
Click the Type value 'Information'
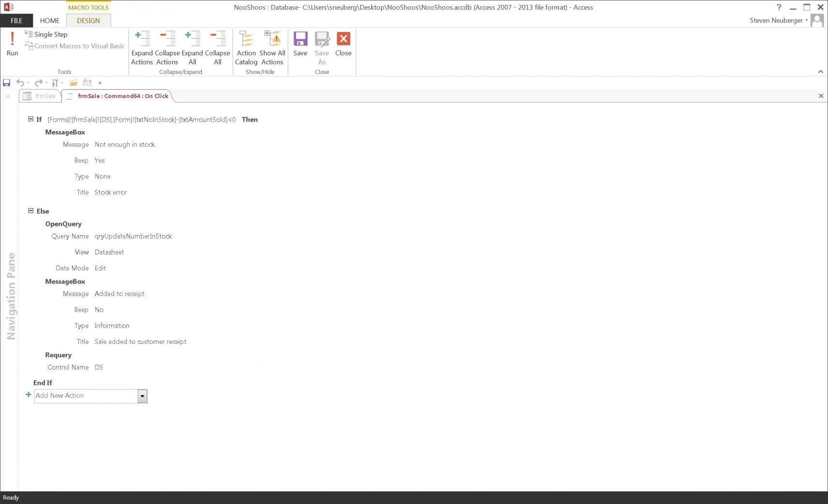[112, 326]
